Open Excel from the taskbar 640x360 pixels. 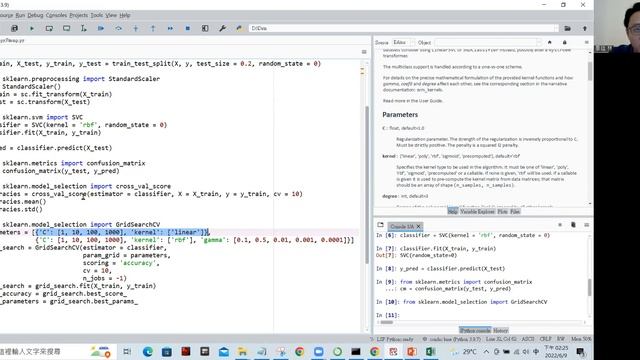tap(431, 351)
